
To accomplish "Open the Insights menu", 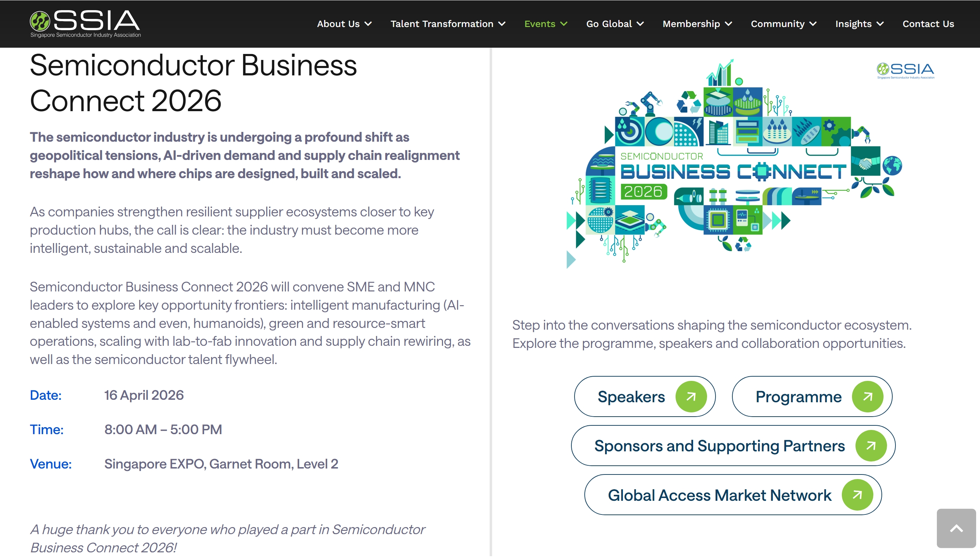I will point(853,24).
